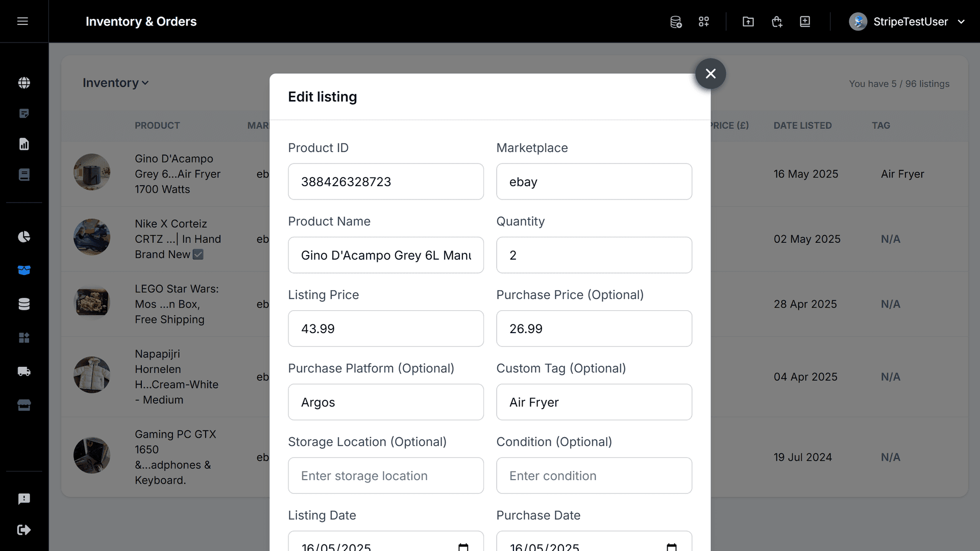
Task: Select the notes icon in the sidebar
Action: [24, 113]
